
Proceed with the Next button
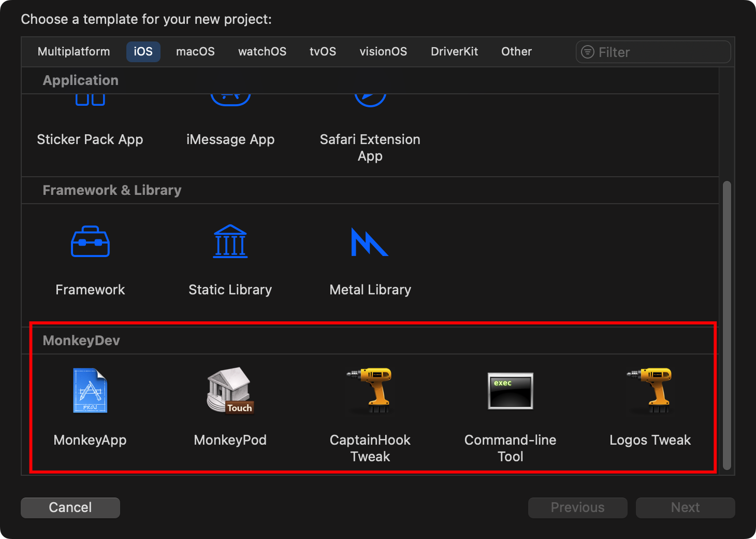tap(686, 508)
